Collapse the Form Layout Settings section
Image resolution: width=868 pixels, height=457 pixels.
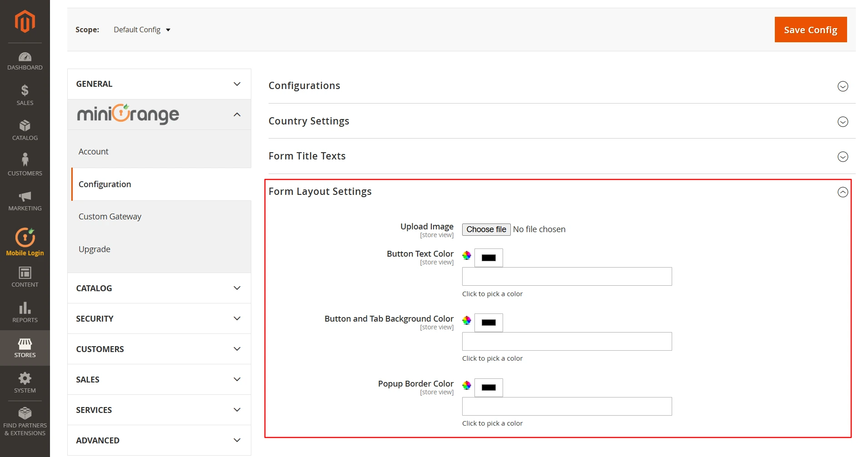click(x=843, y=192)
